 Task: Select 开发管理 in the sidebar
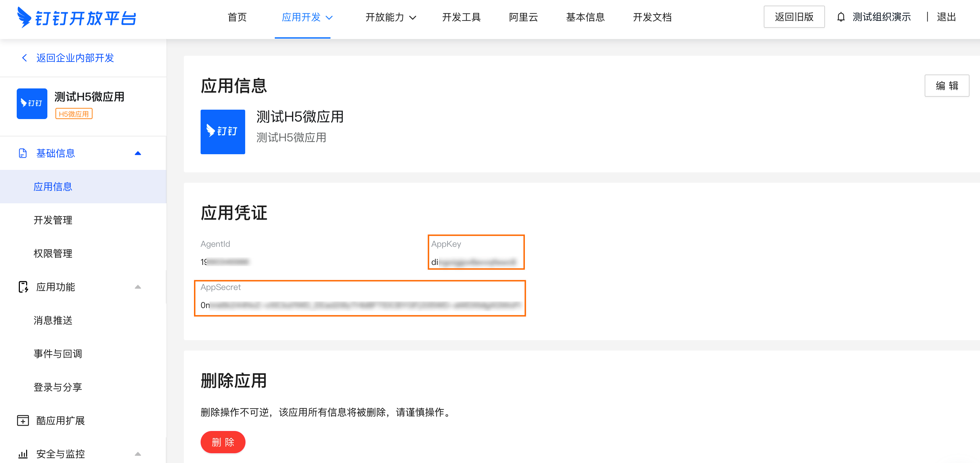[53, 220]
